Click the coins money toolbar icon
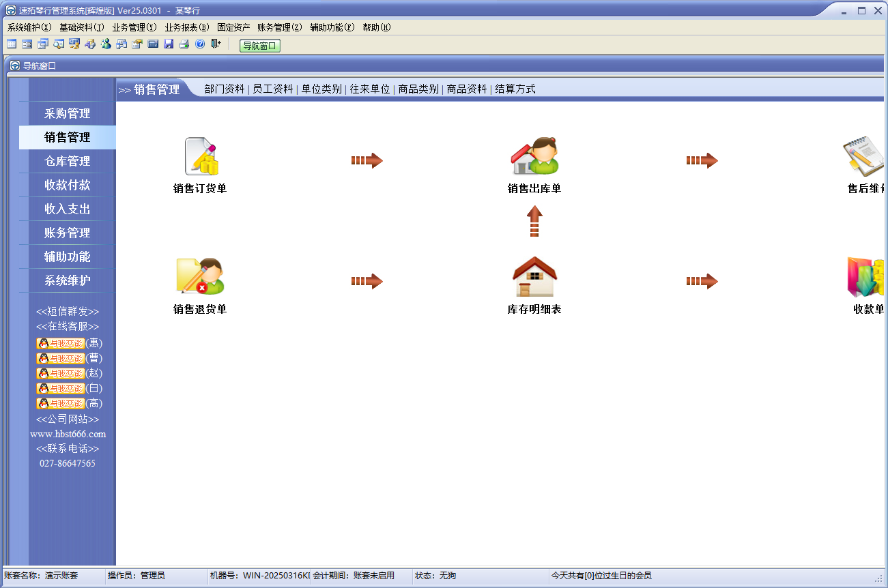The image size is (888, 588). pos(74,44)
